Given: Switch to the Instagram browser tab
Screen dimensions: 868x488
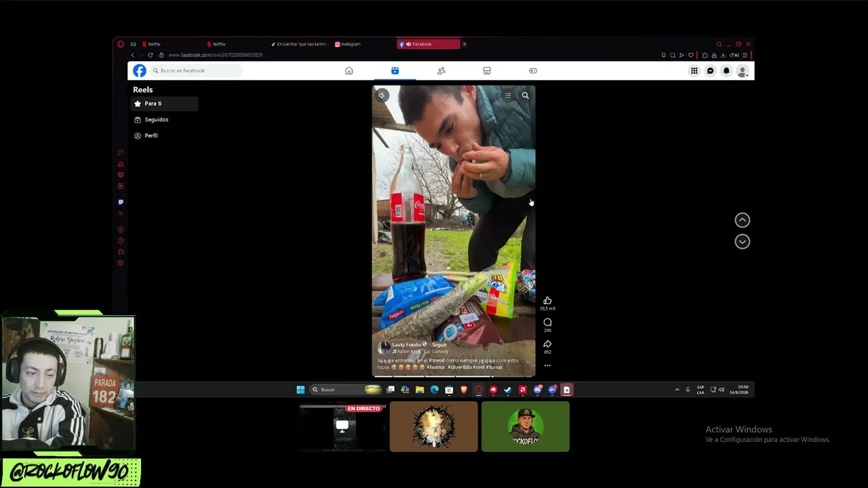Looking at the screenshot, I should coord(363,44).
